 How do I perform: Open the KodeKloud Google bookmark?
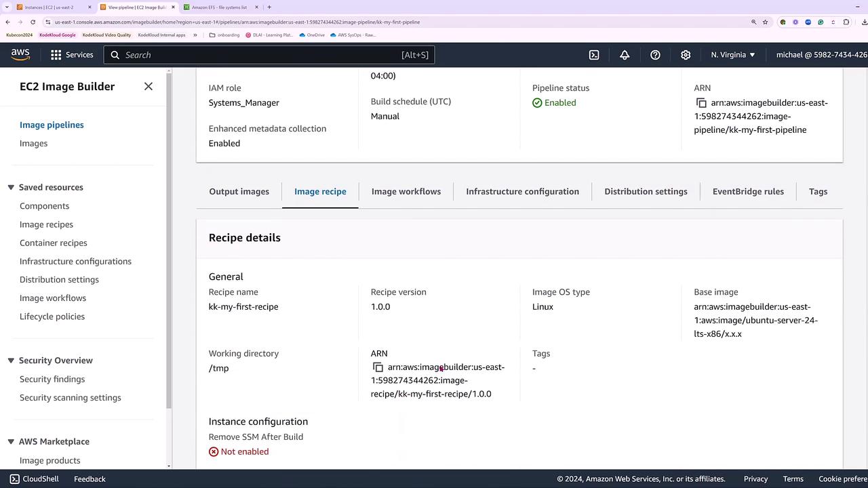[58, 35]
